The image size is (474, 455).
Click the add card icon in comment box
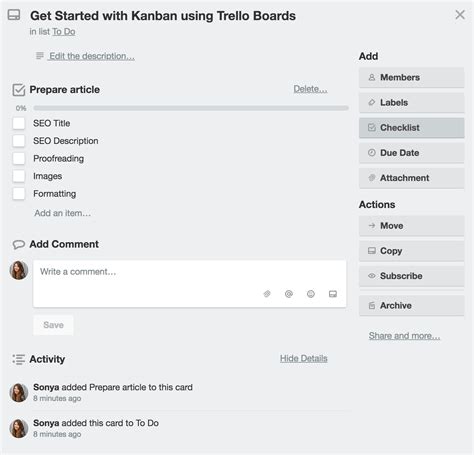(x=333, y=294)
